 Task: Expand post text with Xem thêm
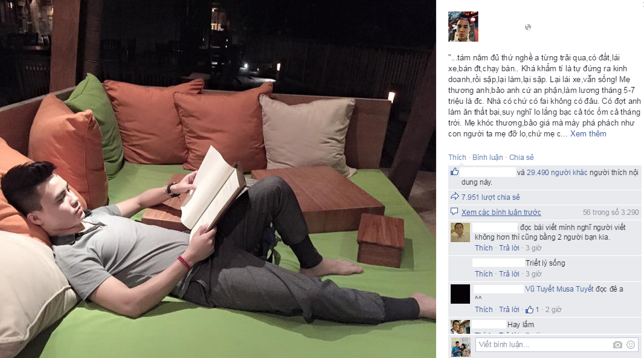(588, 134)
